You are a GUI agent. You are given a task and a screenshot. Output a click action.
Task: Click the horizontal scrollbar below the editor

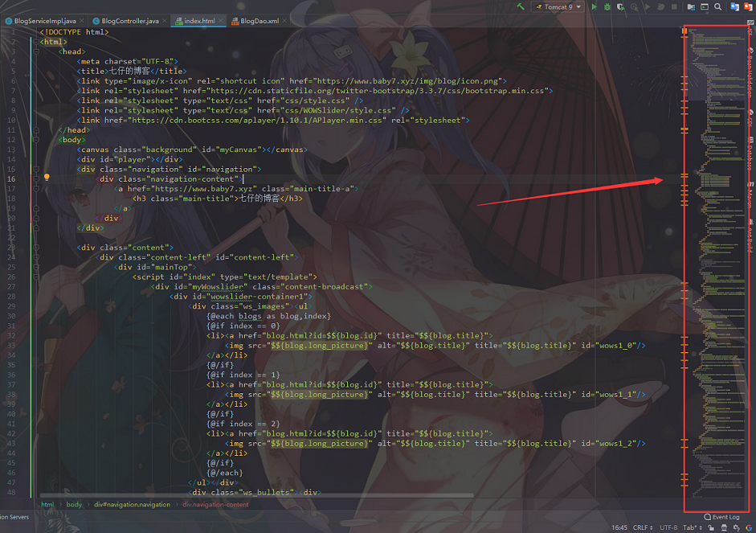[256, 495]
